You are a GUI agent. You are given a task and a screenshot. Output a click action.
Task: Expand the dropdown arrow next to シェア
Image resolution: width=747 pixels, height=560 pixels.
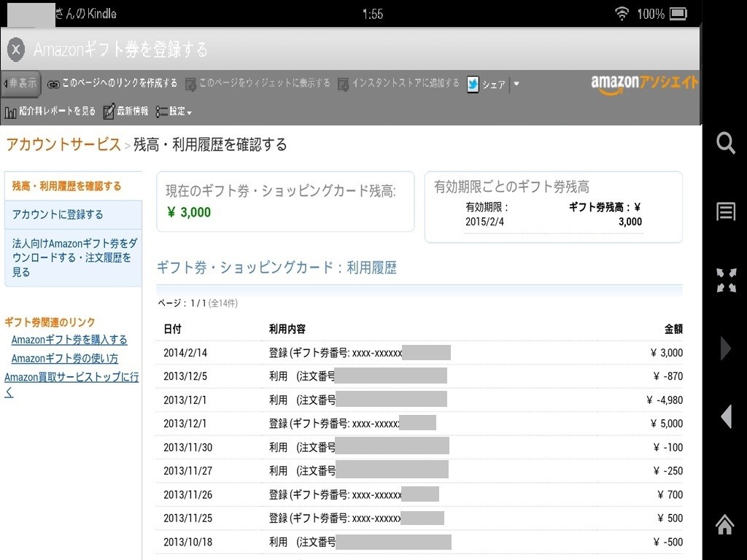[x=516, y=84]
